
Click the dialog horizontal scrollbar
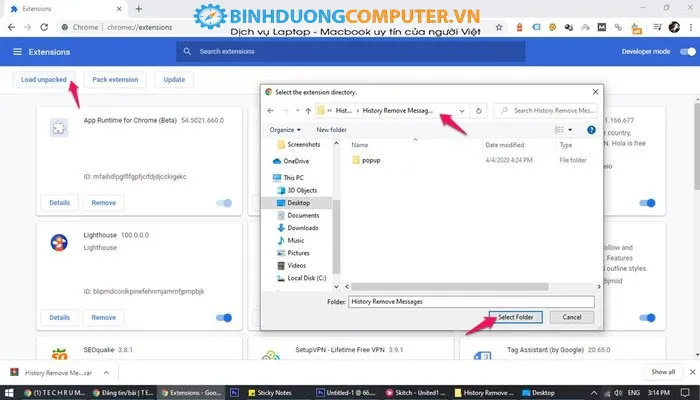pyautogui.click(x=450, y=287)
